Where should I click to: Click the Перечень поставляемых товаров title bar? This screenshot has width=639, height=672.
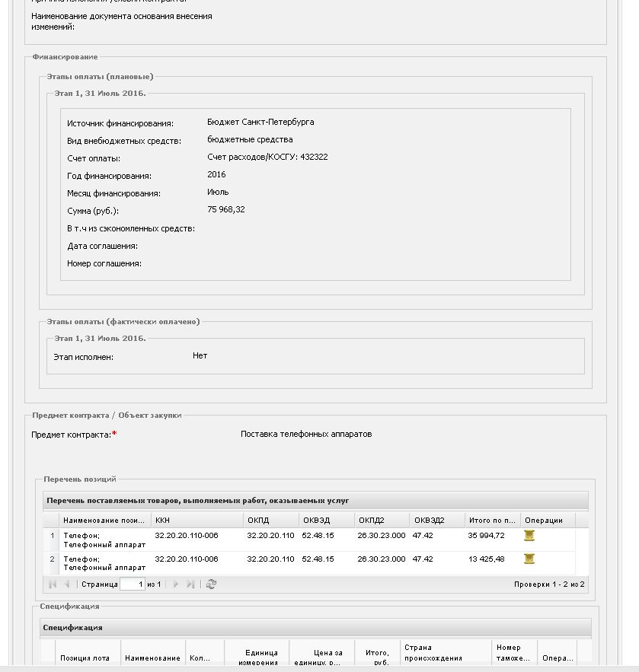point(315,501)
